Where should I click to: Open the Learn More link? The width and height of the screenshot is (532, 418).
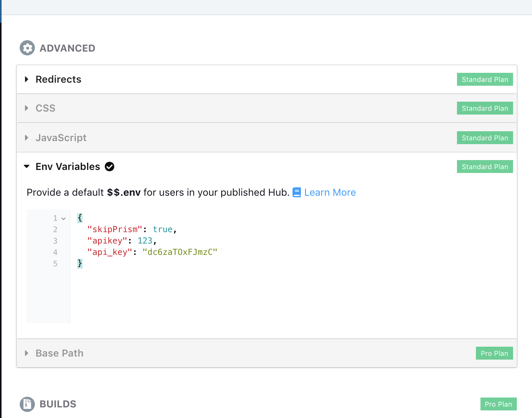(330, 192)
